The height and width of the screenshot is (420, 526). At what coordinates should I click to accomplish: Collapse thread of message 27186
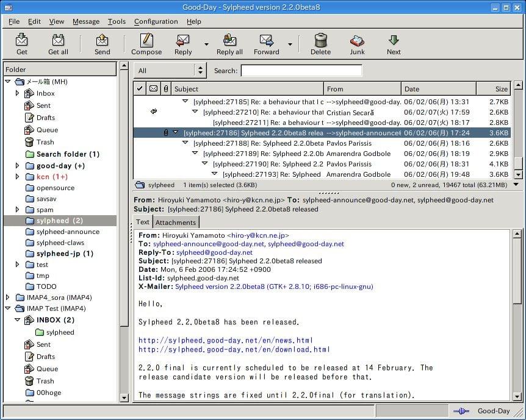175,132
